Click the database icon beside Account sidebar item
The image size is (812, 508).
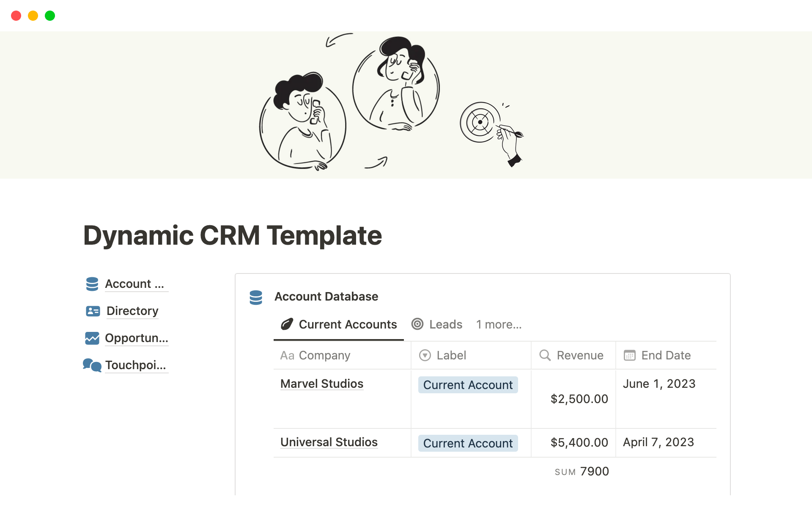[x=91, y=284]
